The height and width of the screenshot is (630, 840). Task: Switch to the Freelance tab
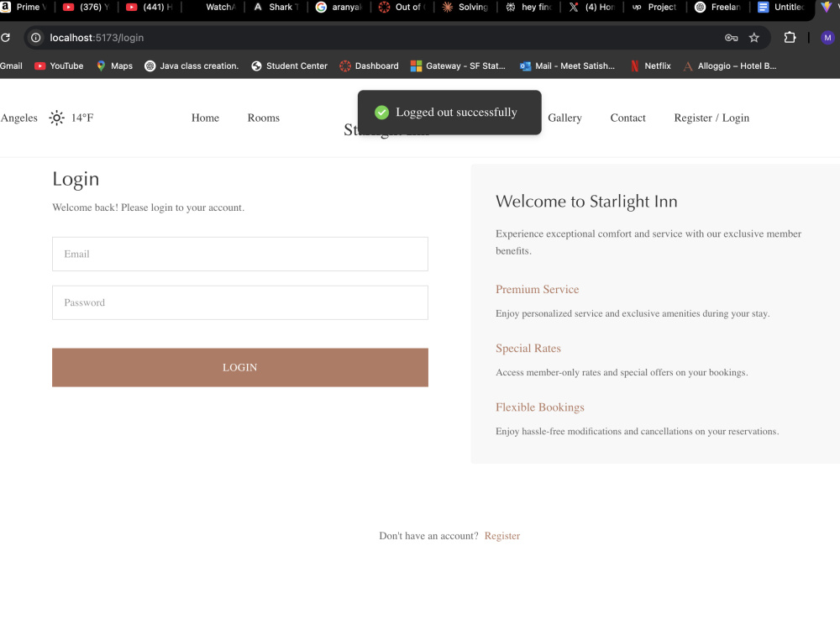pyautogui.click(x=718, y=7)
